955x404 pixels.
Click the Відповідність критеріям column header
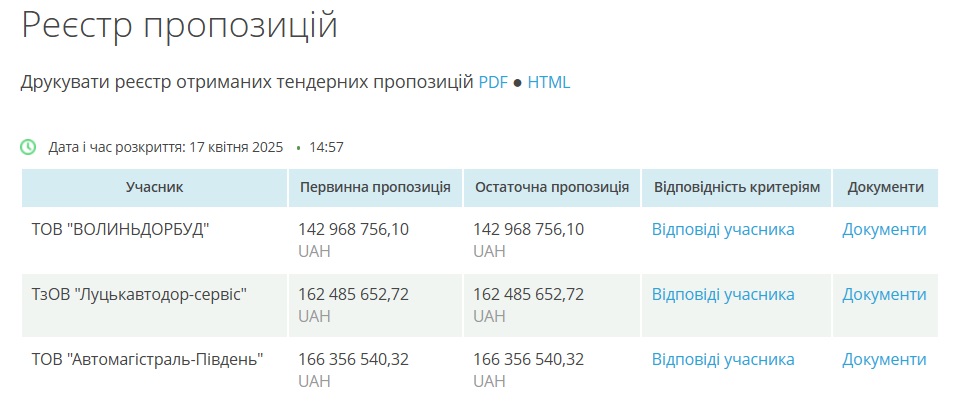737,188
